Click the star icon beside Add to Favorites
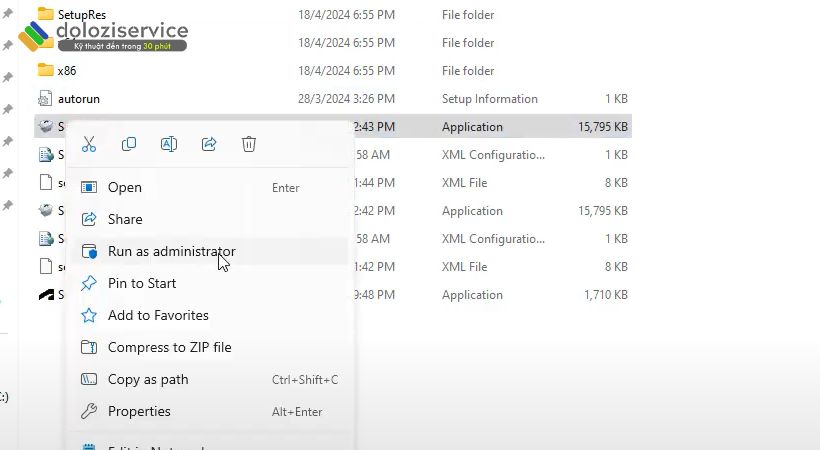The width and height of the screenshot is (820, 450). tap(89, 315)
